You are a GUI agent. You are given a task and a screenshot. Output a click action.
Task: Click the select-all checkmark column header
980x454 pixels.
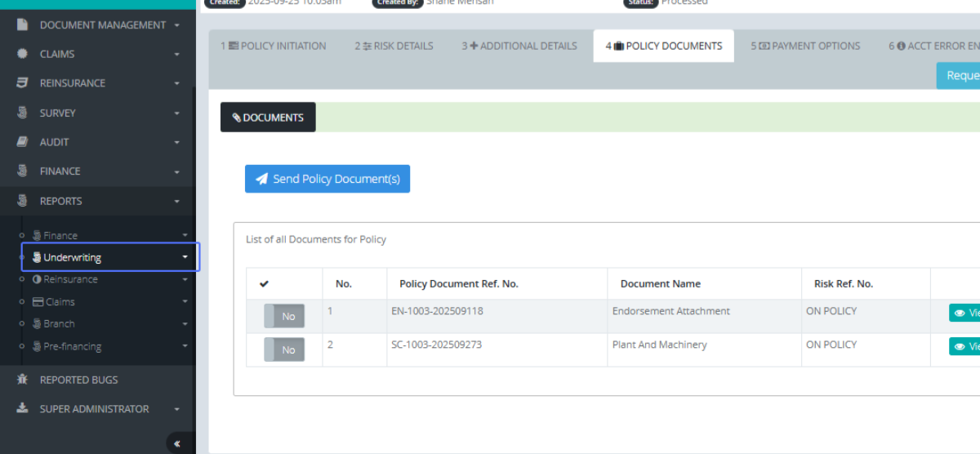265,284
